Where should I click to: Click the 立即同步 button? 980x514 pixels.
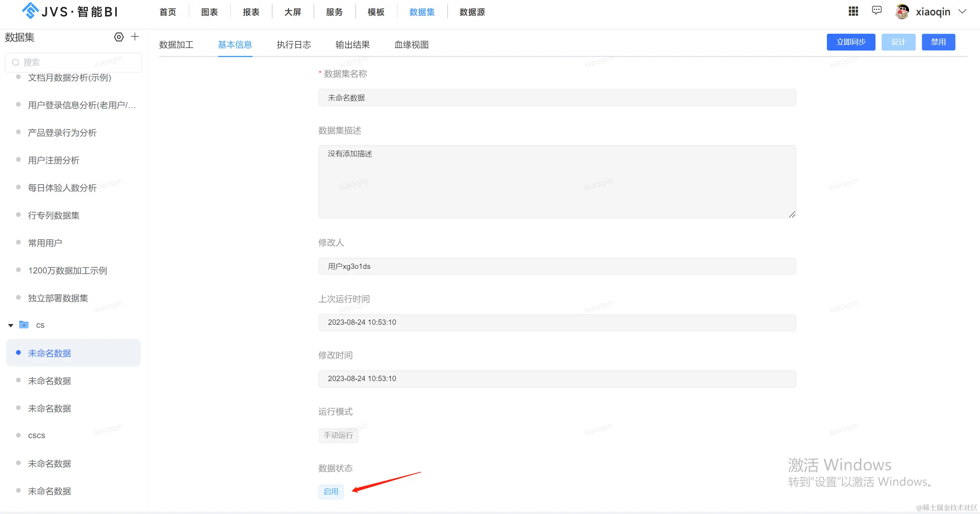coord(851,42)
